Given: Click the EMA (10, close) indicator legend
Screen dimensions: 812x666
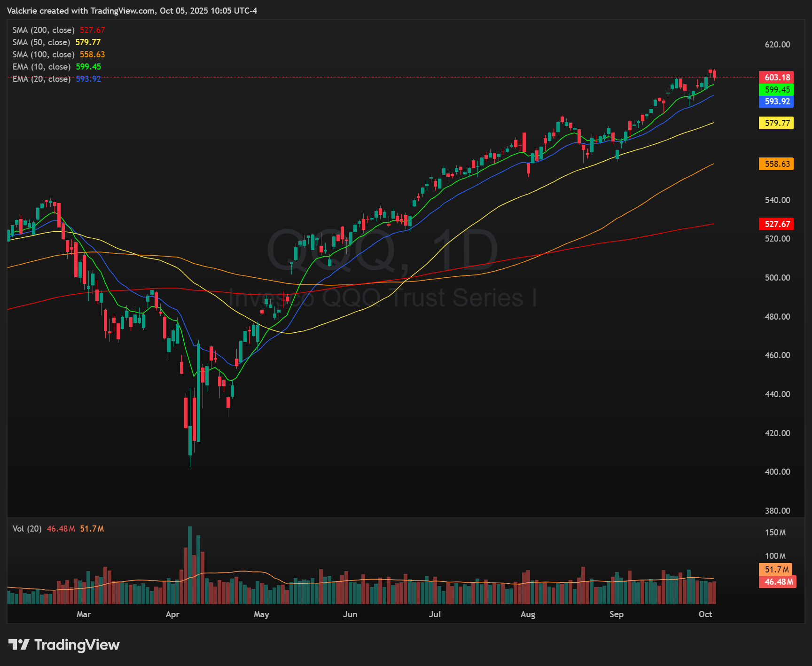Looking at the screenshot, I should [57, 67].
